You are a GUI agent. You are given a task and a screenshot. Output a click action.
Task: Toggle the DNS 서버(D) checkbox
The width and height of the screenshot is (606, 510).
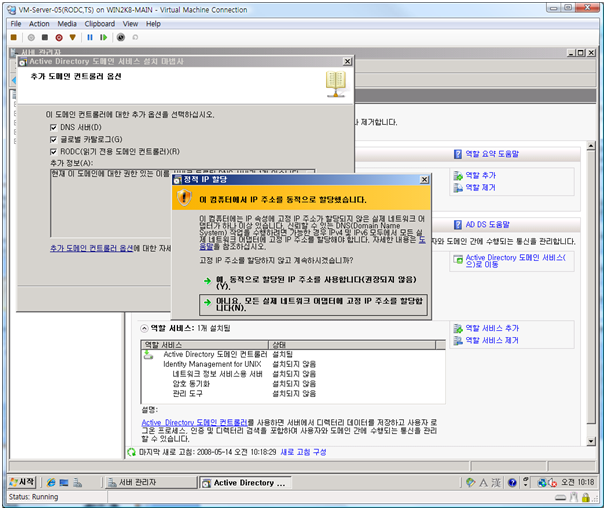(x=53, y=128)
